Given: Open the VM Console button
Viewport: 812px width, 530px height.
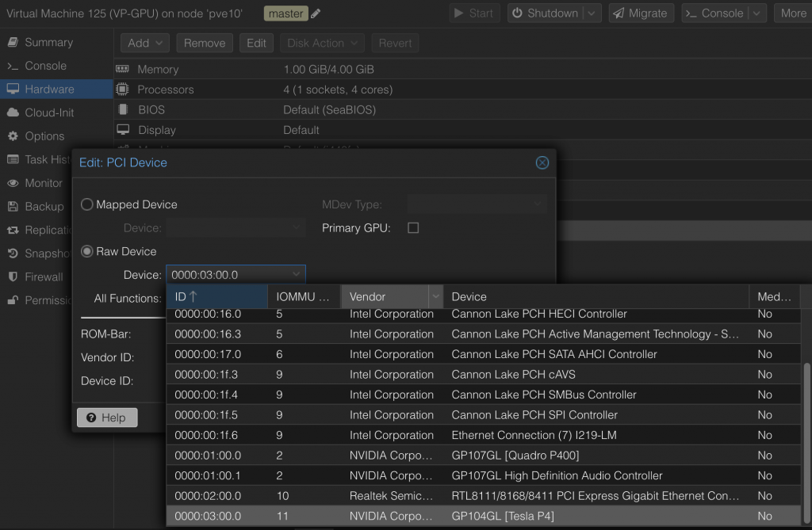Looking at the screenshot, I should (715, 13).
